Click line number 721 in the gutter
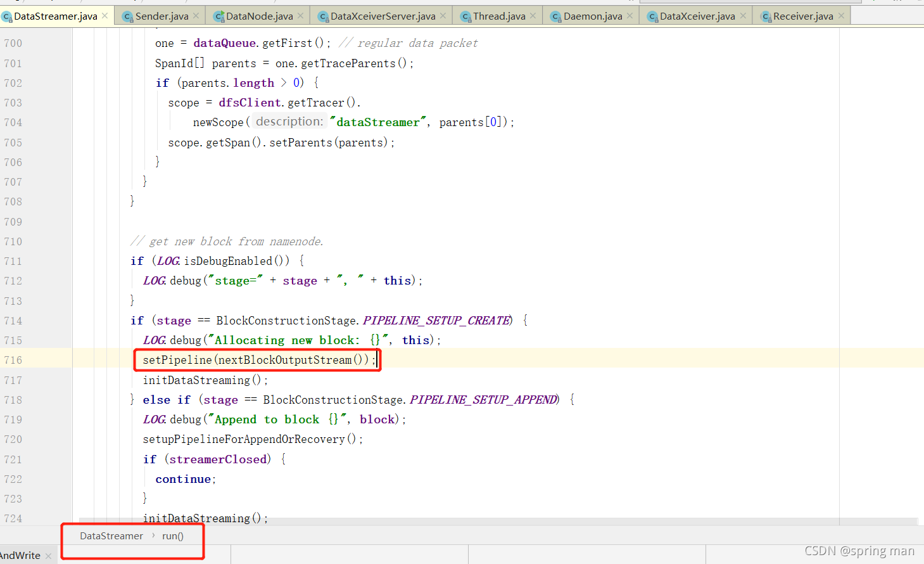 click(13, 459)
